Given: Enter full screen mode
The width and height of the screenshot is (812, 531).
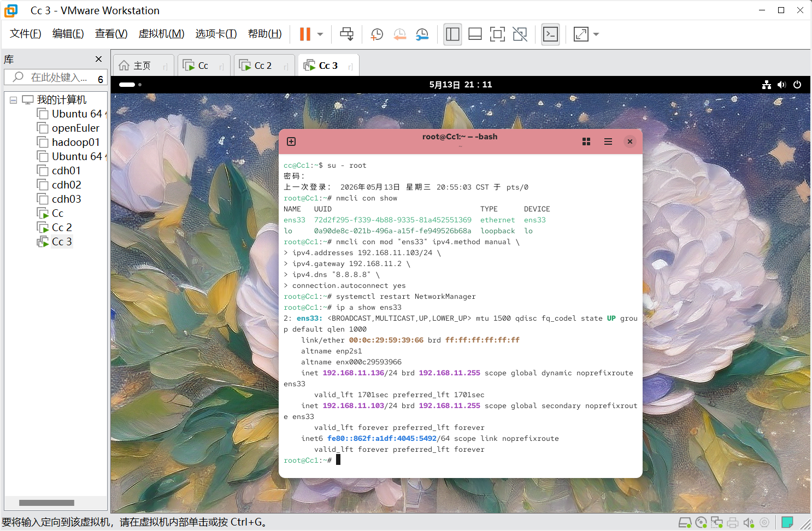Looking at the screenshot, I should (x=497, y=34).
